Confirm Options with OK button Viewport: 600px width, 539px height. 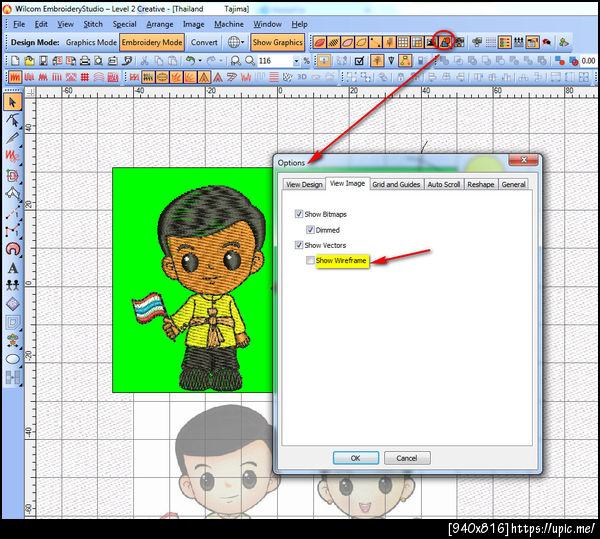[355, 458]
